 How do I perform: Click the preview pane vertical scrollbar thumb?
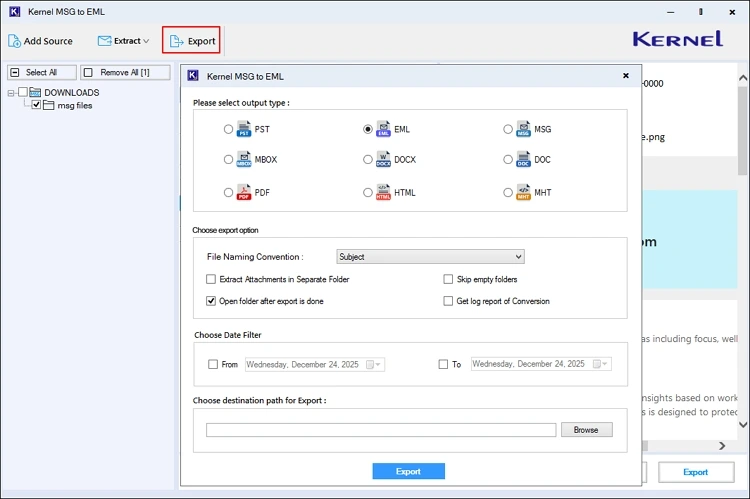743,130
